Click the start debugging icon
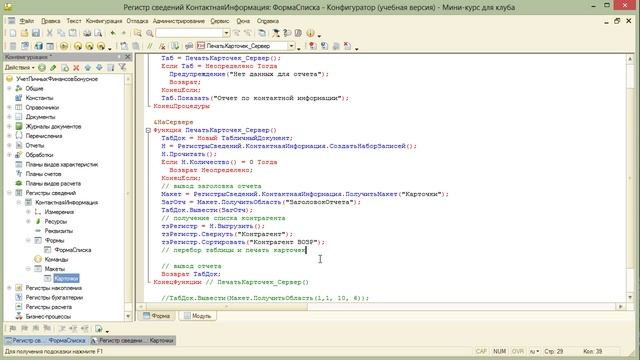640x360 pixels. click(x=64, y=46)
